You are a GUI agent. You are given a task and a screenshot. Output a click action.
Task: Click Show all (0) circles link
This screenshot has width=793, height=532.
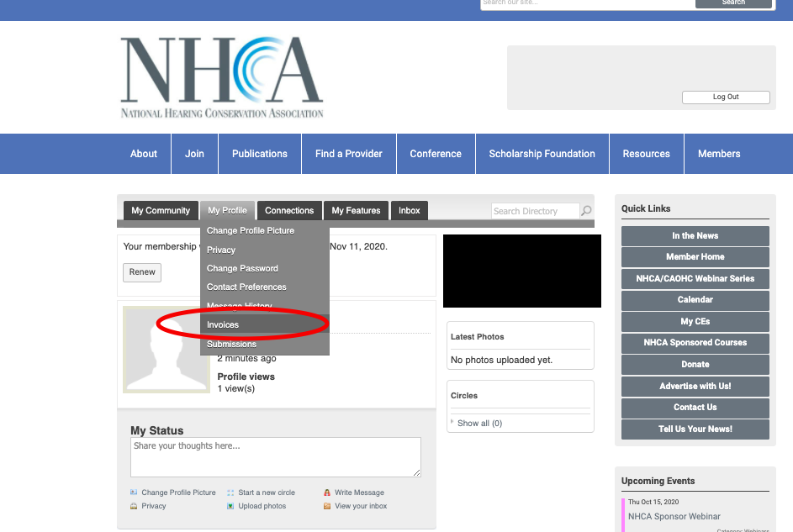point(479,424)
